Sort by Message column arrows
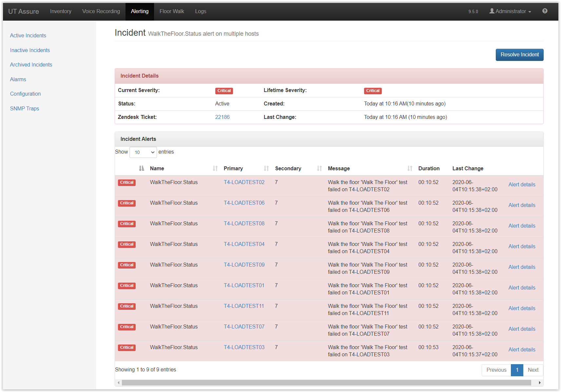This screenshot has width=561, height=392. 410,168
